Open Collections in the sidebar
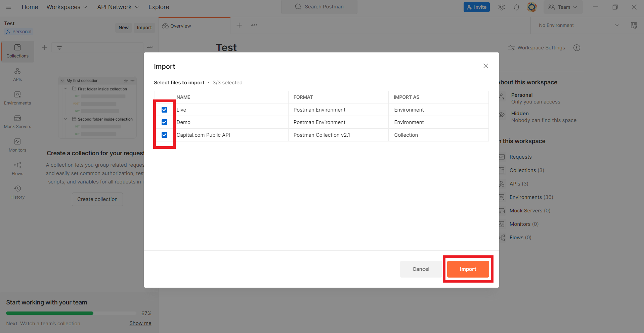Image resolution: width=644 pixels, height=333 pixels. point(17,51)
